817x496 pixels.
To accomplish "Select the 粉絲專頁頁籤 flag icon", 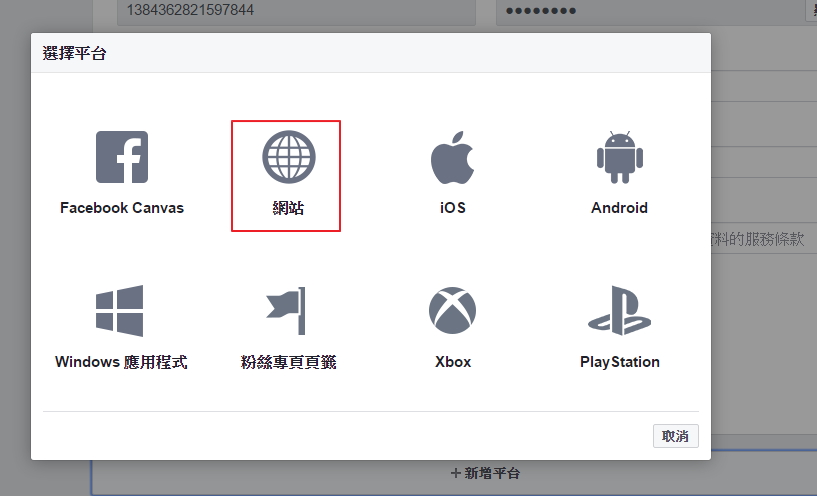I will [286, 311].
